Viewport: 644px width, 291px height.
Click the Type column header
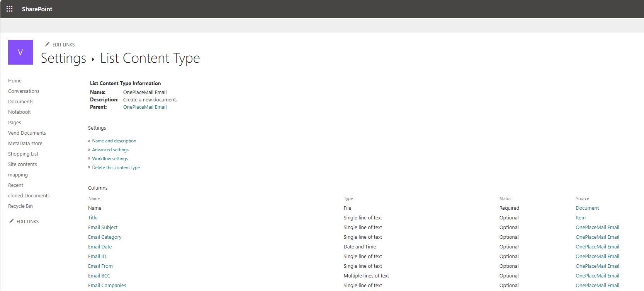[348, 199]
